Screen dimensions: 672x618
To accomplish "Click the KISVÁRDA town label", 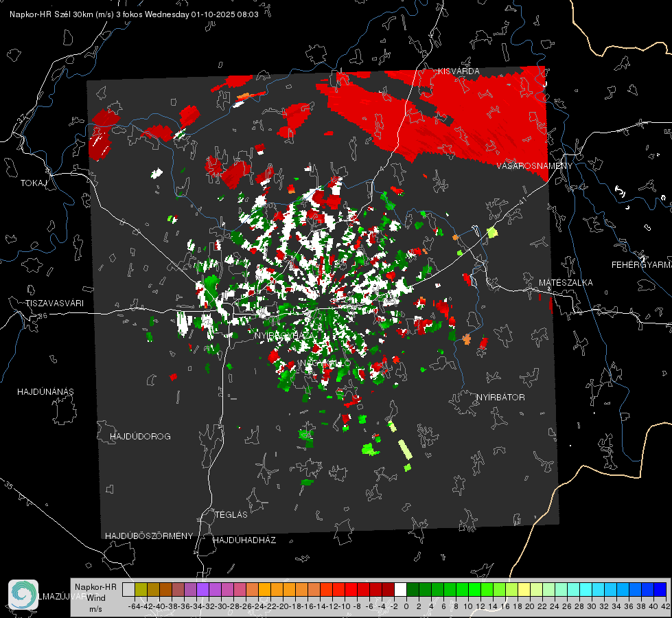I will tap(459, 71).
